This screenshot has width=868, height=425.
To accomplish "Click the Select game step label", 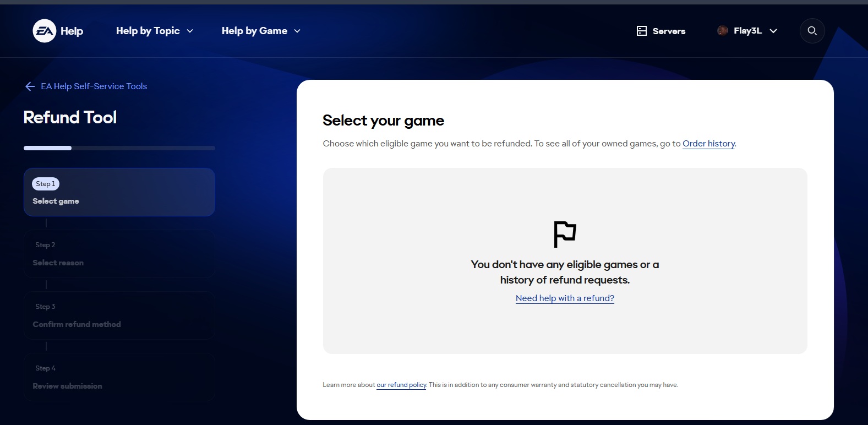I will pyautogui.click(x=56, y=201).
